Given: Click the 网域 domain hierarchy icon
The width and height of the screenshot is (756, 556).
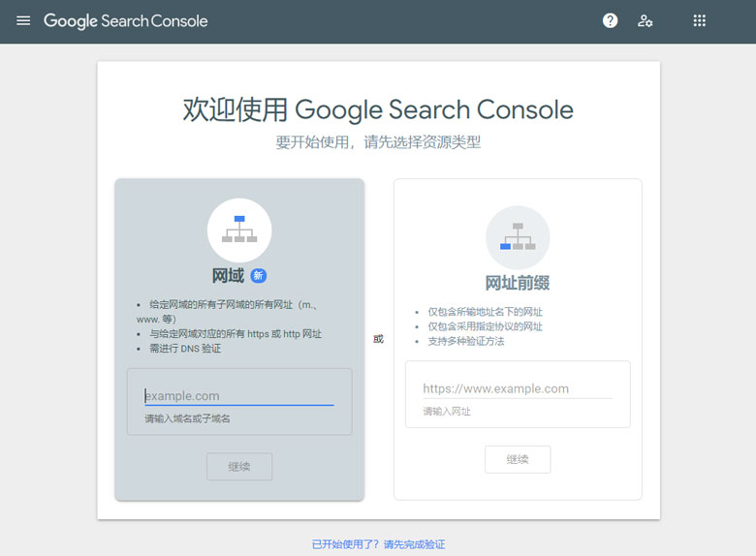Looking at the screenshot, I should pos(239,230).
